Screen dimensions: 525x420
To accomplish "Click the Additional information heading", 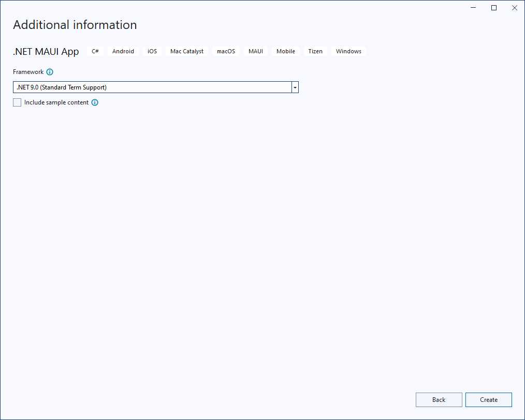I will click(75, 25).
